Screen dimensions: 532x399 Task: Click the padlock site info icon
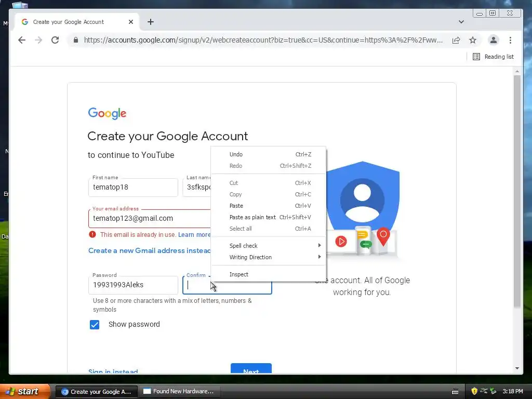tap(76, 40)
